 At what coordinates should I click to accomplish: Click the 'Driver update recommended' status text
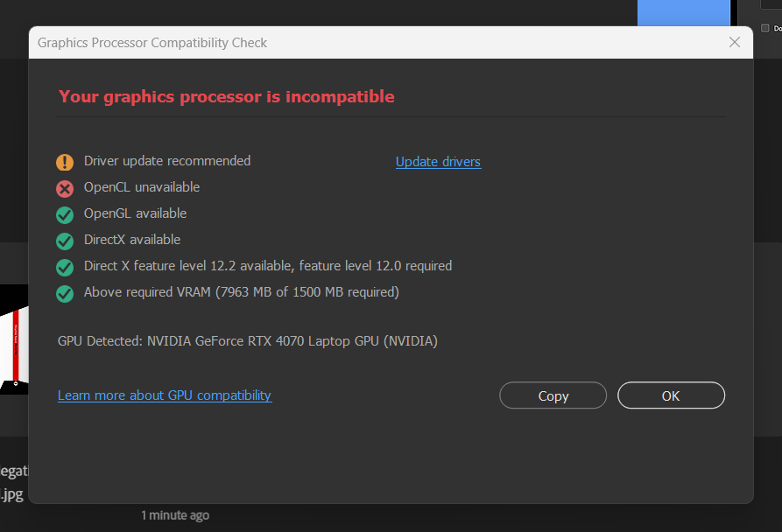pos(167,161)
